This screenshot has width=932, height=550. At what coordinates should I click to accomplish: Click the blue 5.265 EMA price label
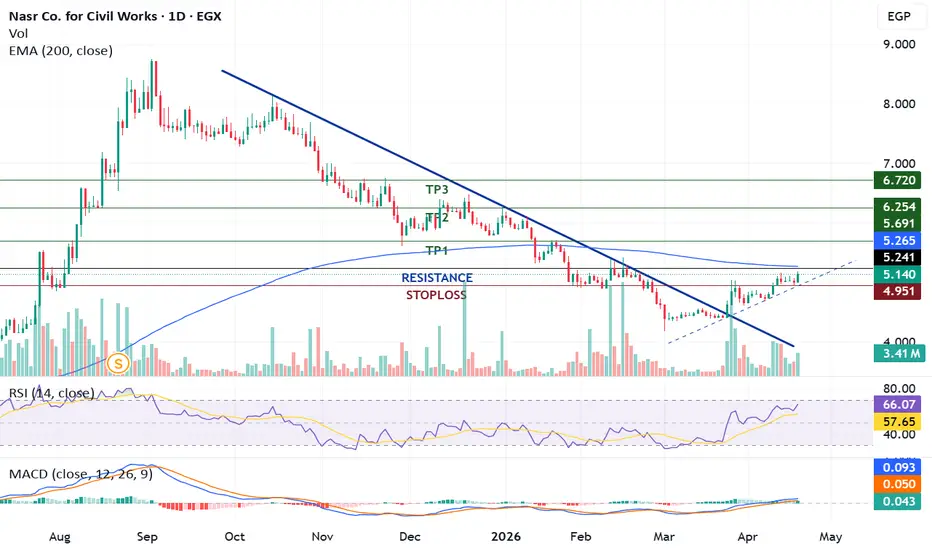click(x=898, y=240)
